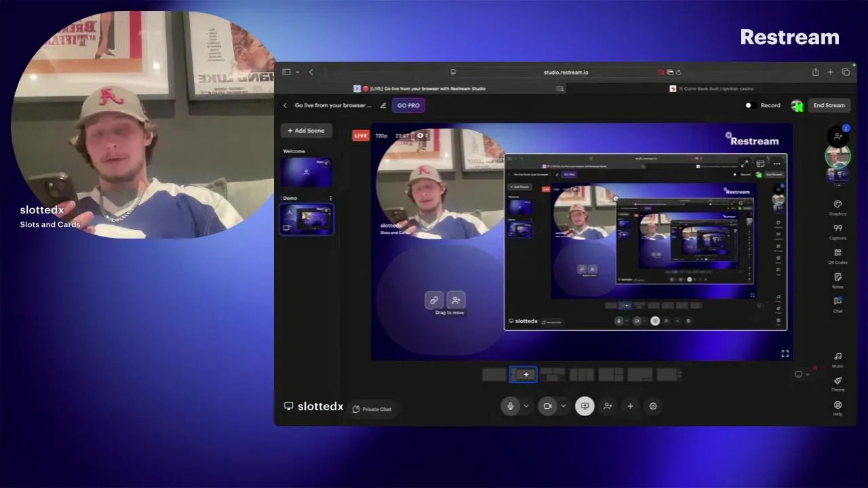Click the studio.restream.io address bar

pos(566,72)
